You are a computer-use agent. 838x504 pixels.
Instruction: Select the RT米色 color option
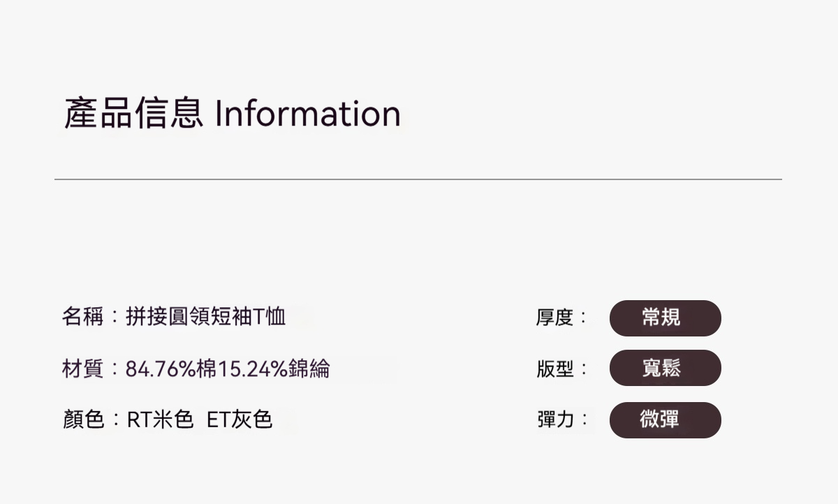160,420
